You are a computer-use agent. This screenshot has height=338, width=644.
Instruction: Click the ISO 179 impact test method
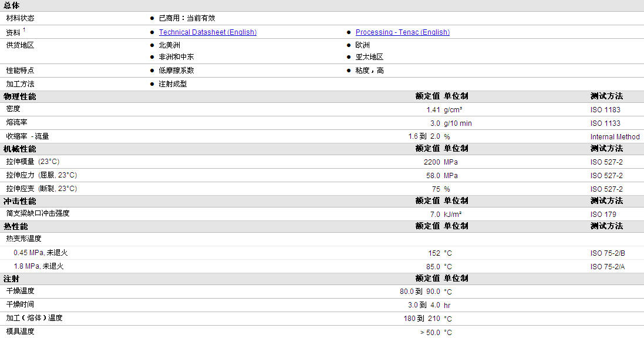pos(603,215)
